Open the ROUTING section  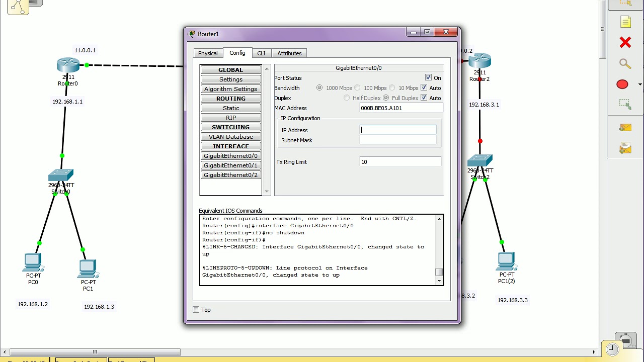pyautogui.click(x=231, y=99)
